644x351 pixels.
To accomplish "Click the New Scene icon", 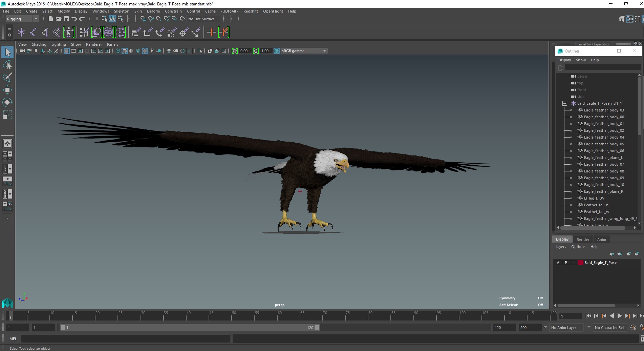I will point(50,19).
